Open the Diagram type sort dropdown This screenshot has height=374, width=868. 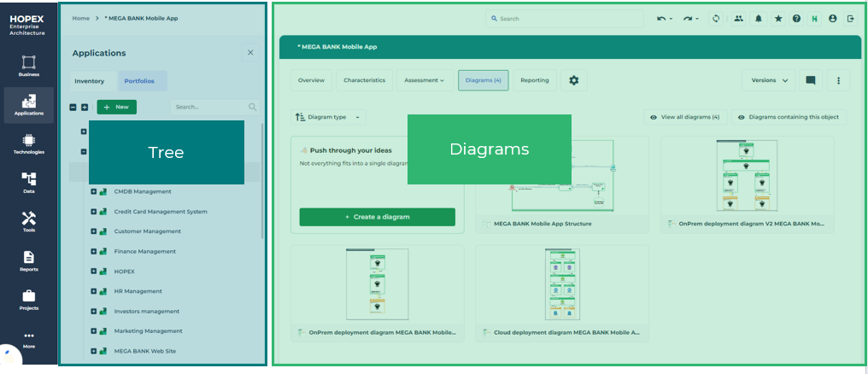329,117
